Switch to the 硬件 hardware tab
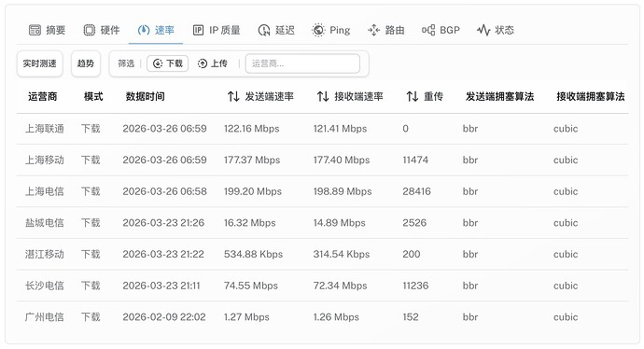The height and width of the screenshot is (349, 644). coord(102,30)
